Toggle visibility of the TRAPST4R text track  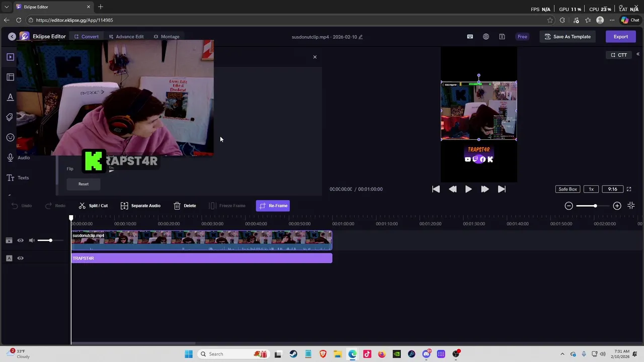(21, 258)
